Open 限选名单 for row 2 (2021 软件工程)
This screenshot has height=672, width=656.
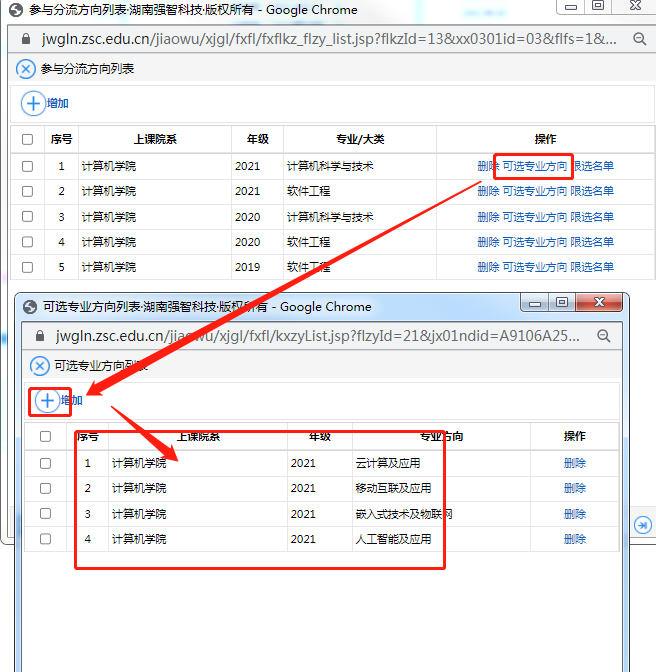(x=592, y=191)
